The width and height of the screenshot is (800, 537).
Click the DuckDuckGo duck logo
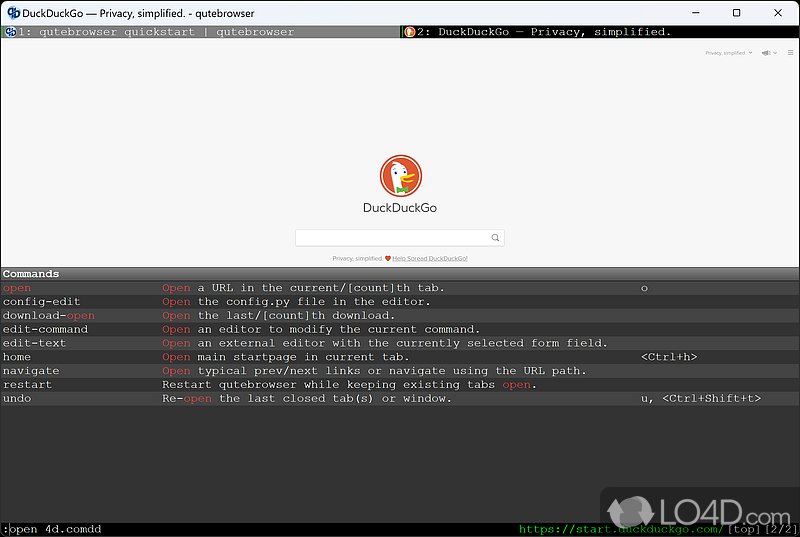coord(401,176)
